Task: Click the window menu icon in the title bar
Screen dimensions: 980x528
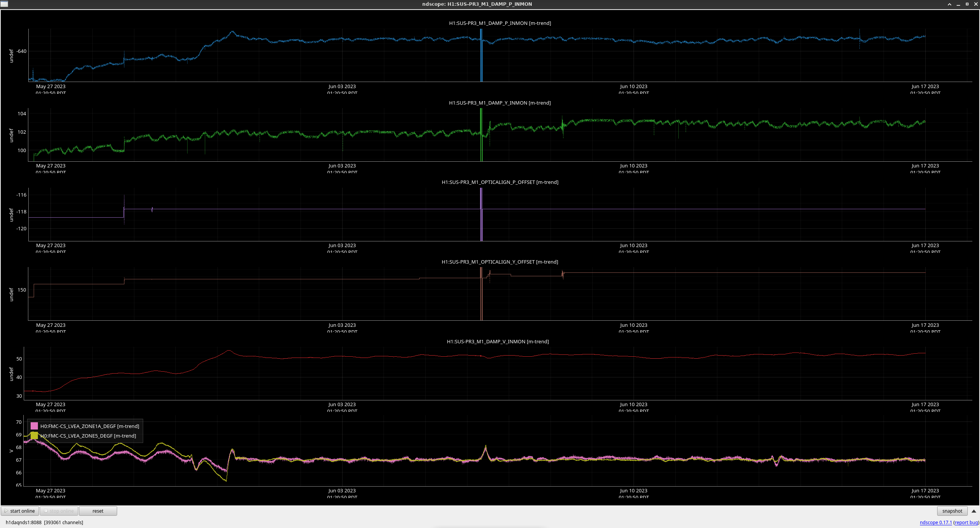Action: (x=4, y=4)
